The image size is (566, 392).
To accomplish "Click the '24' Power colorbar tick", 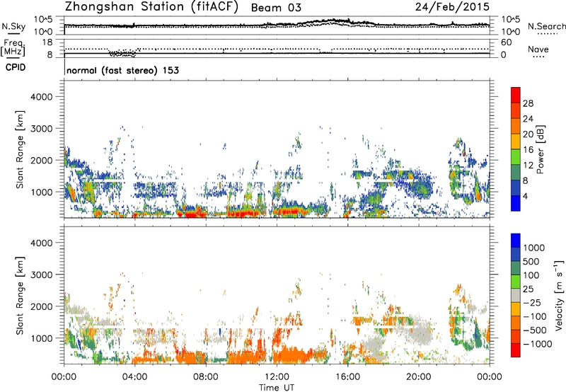I will pos(528,119).
